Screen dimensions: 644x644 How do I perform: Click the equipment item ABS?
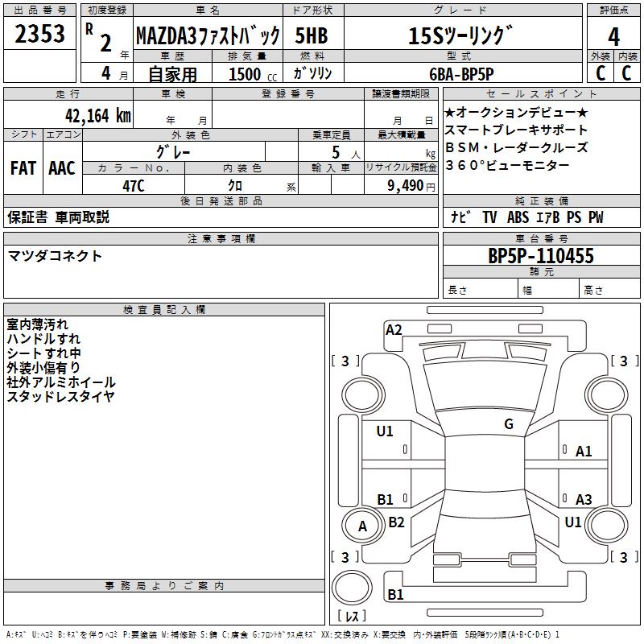pyautogui.click(x=518, y=217)
